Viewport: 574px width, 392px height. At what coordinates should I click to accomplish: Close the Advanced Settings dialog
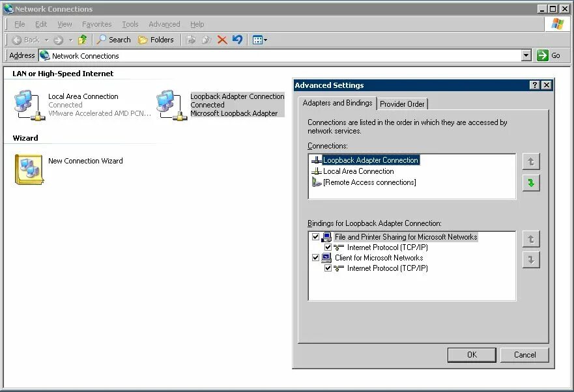[547, 85]
